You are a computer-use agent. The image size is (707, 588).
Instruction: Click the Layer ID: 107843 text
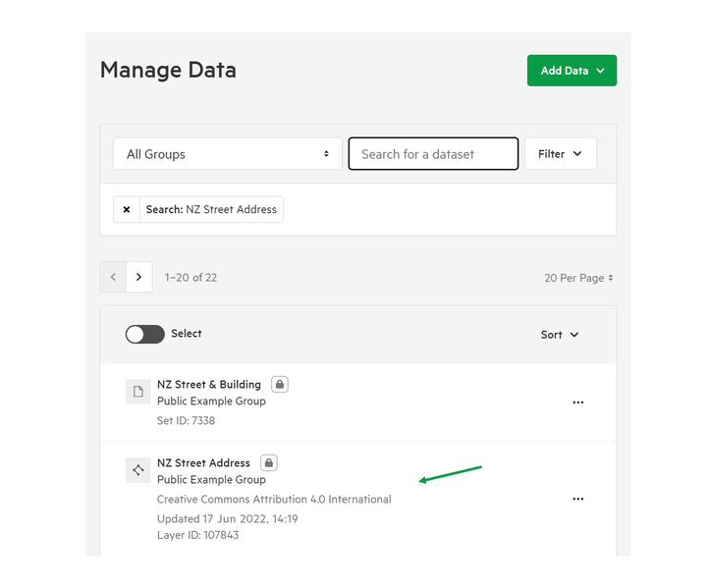pos(198,535)
